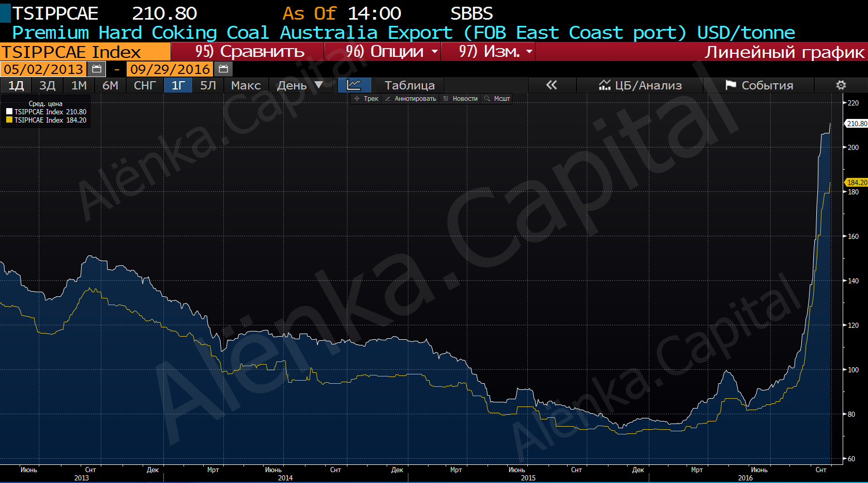Open the start date calendar picker icon
Viewport: 868px width, 483px height.
pyautogui.click(x=96, y=69)
